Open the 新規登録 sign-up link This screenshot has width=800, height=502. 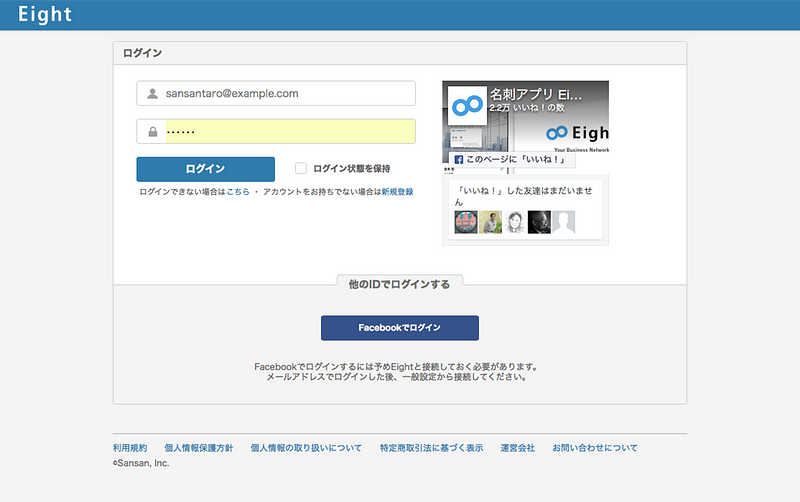coord(397,192)
